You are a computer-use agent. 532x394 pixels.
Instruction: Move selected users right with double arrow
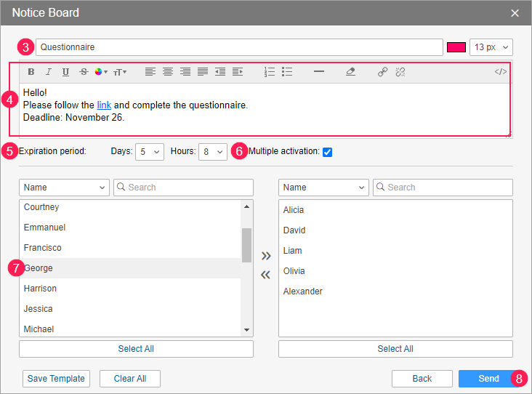(266, 256)
